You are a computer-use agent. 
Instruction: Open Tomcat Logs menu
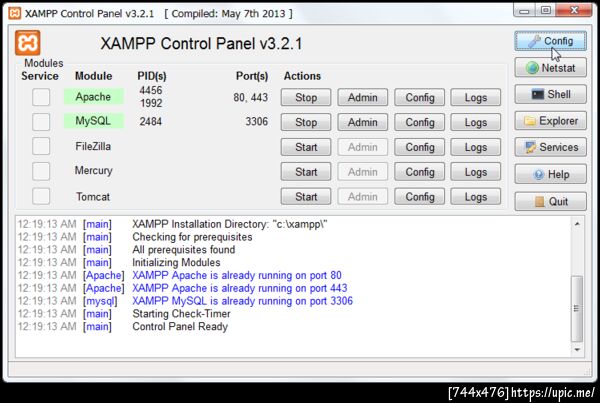pyautogui.click(x=476, y=197)
